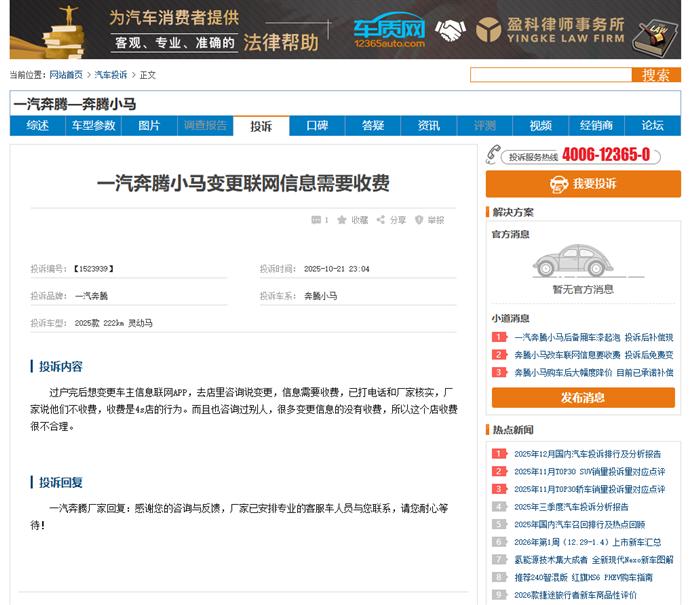Click the hotline phone icon

click(x=493, y=154)
